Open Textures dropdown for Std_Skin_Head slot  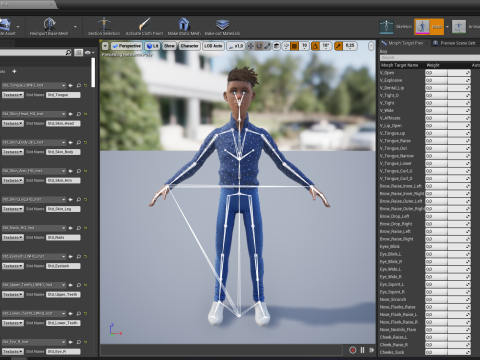coord(13,123)
